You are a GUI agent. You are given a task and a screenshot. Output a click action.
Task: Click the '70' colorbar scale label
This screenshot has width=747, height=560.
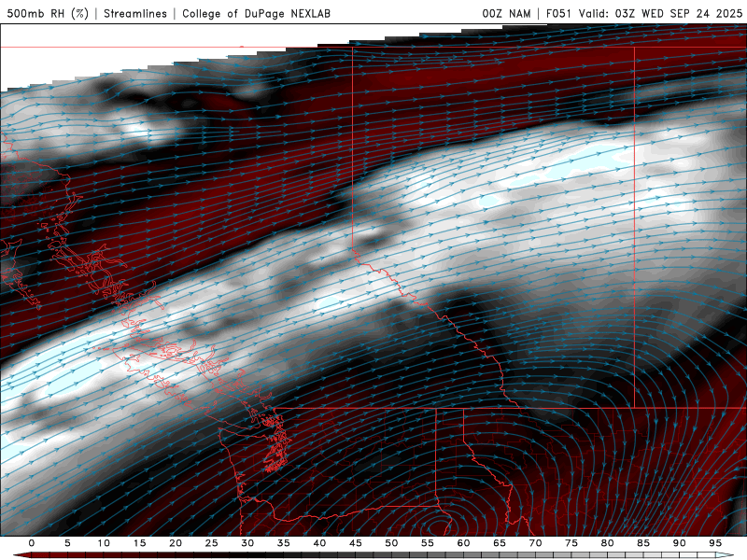point(535,543)
